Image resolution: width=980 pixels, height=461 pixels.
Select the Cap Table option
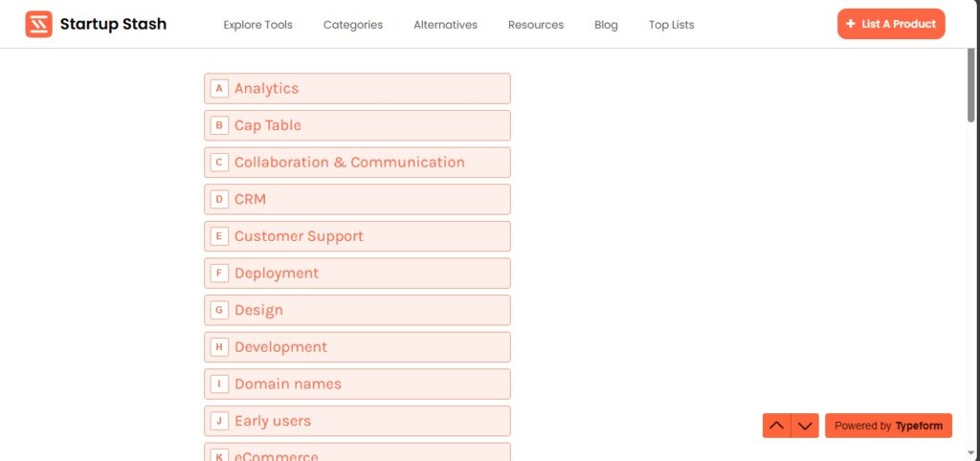[357, 125]
